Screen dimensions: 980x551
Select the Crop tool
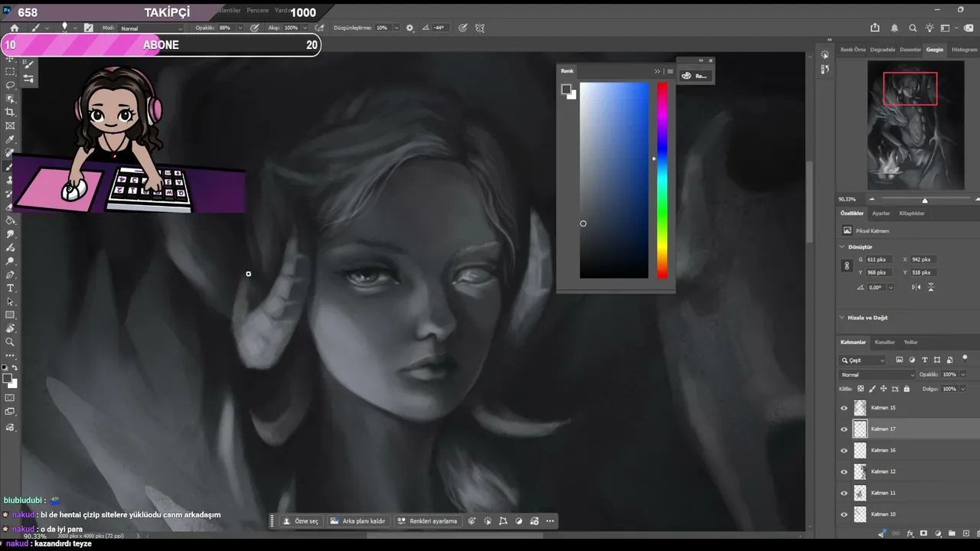pos(11,112)
